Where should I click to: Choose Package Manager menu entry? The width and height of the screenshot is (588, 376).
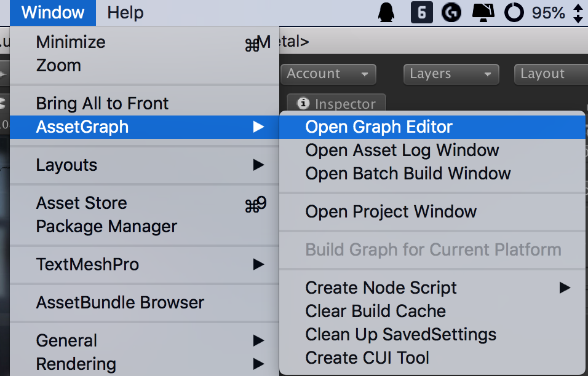(x=106, y=226)
